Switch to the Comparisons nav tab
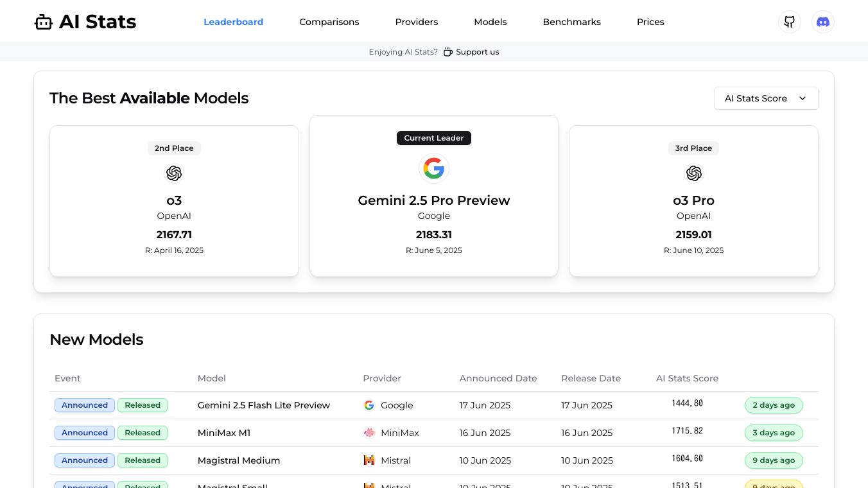The image size is (868, 488). (329, 22)
